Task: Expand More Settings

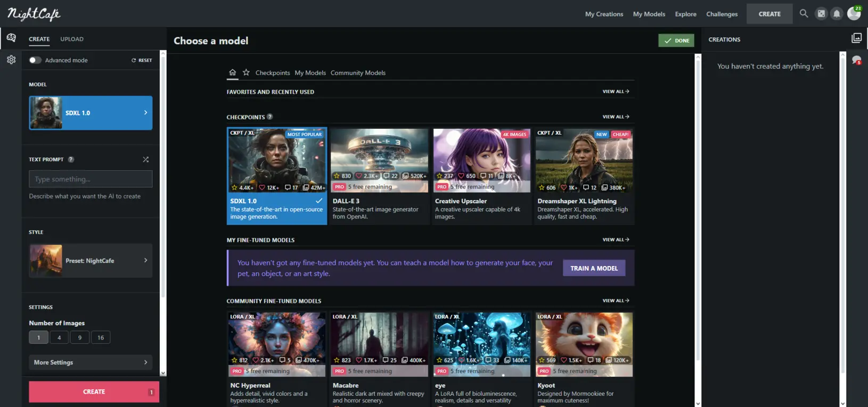Action: (x=91, y=362)
